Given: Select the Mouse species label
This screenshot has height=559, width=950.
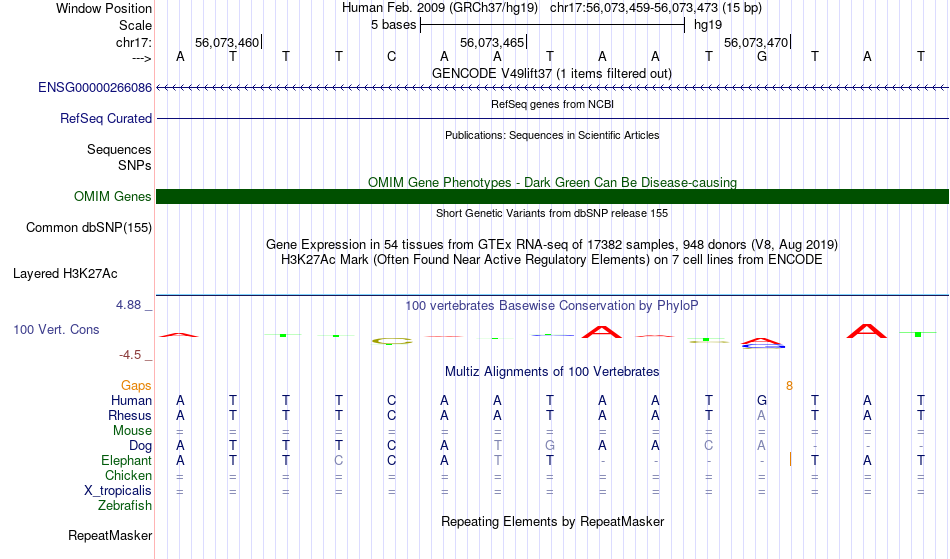Looking at the screenshot, I should [132, 431].
